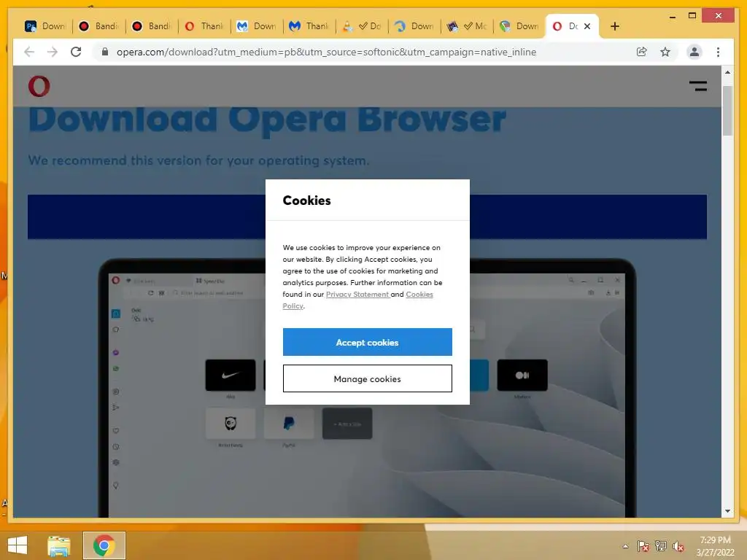Accept cookies with the blue button
This screenshot has height=560, width=747.
[368, 342]
